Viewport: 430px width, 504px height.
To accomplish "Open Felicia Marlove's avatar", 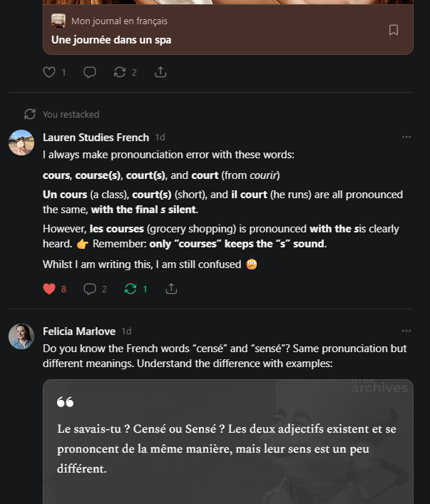I will tap(21, 336).
